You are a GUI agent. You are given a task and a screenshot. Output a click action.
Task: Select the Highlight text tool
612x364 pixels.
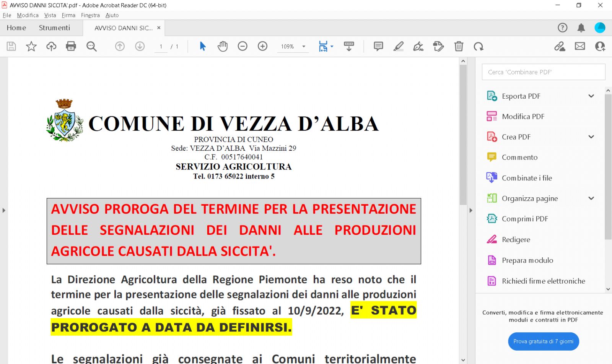pos(398,46)
